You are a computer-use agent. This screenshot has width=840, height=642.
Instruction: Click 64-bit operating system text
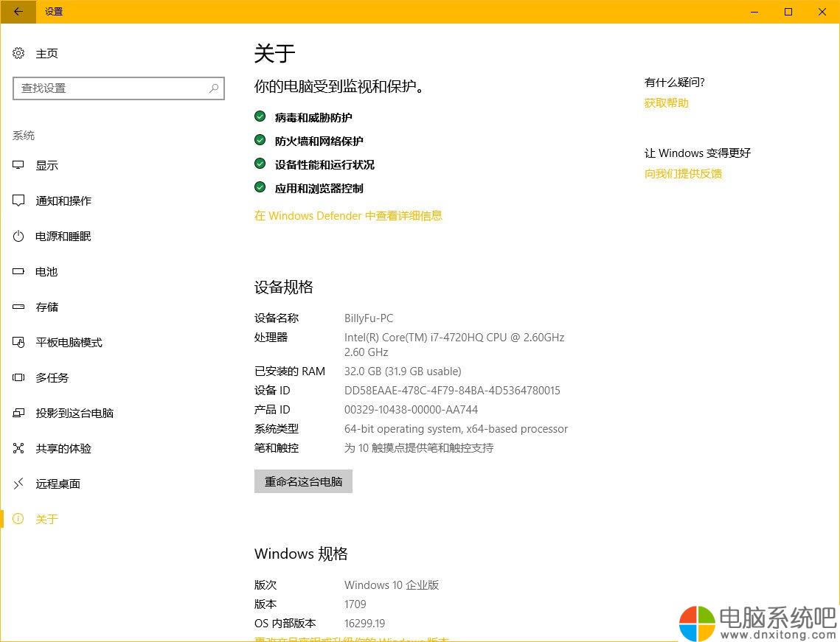[x=456, y=429]
